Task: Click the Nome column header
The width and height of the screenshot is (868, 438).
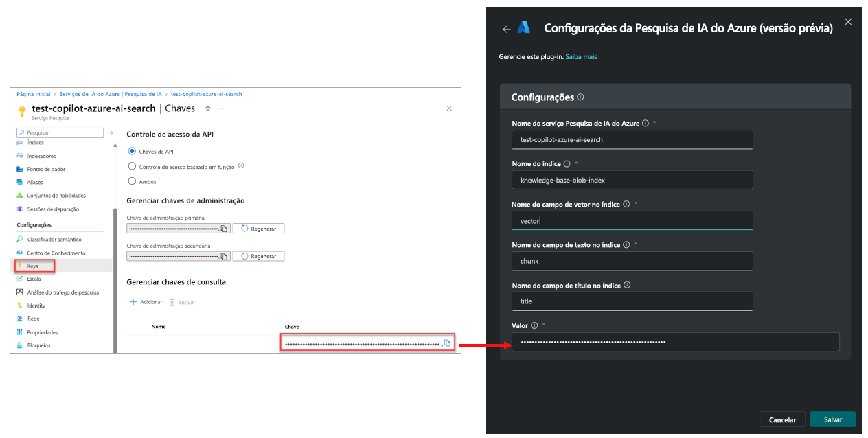Action: [x=159, y=327]
